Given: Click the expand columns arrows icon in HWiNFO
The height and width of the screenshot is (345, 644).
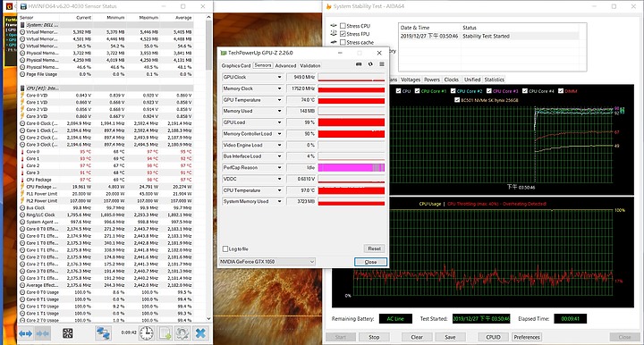Looking at the screenshot, I should pos(25,333).
